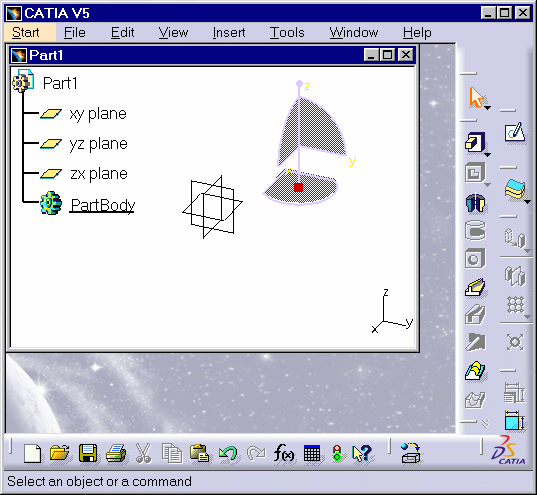Expand the toolbar overflow double chevron
Image resolution: width=537 pixels, height=495 pixels.
pyautogui.click(x=485, y=424)
